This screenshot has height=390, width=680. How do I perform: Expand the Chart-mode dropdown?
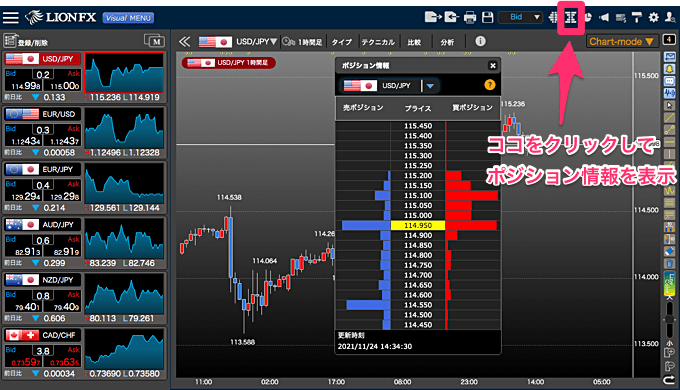[621, 42]
